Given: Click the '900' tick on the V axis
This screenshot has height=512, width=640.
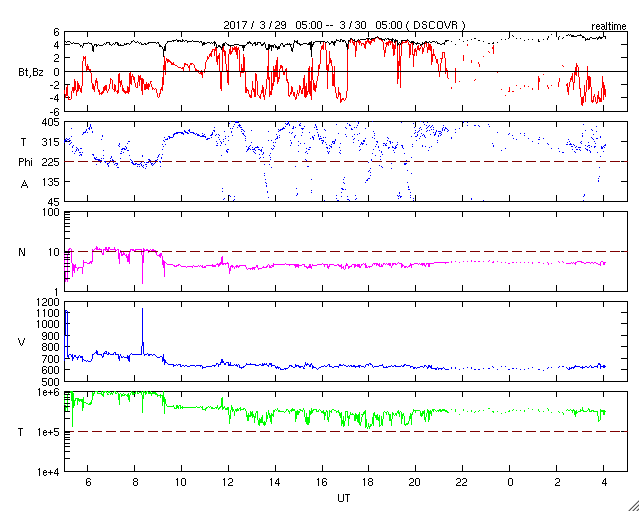Looking at the screenshot, I should coord(51,336).
